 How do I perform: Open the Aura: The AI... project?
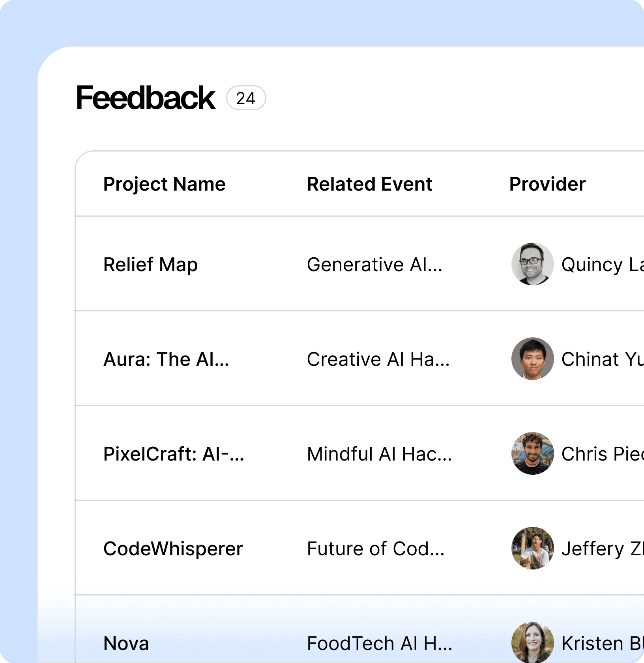coord(166,359)
